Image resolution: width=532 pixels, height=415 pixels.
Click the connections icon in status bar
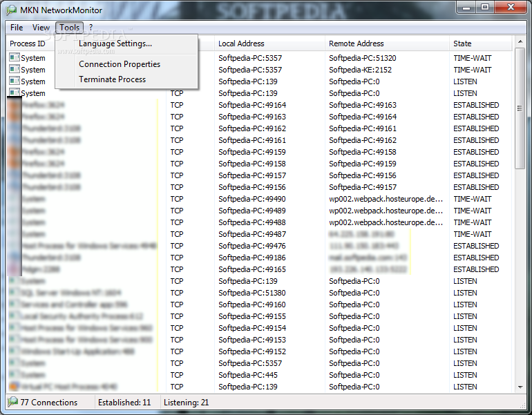click(x=12, y=402)
